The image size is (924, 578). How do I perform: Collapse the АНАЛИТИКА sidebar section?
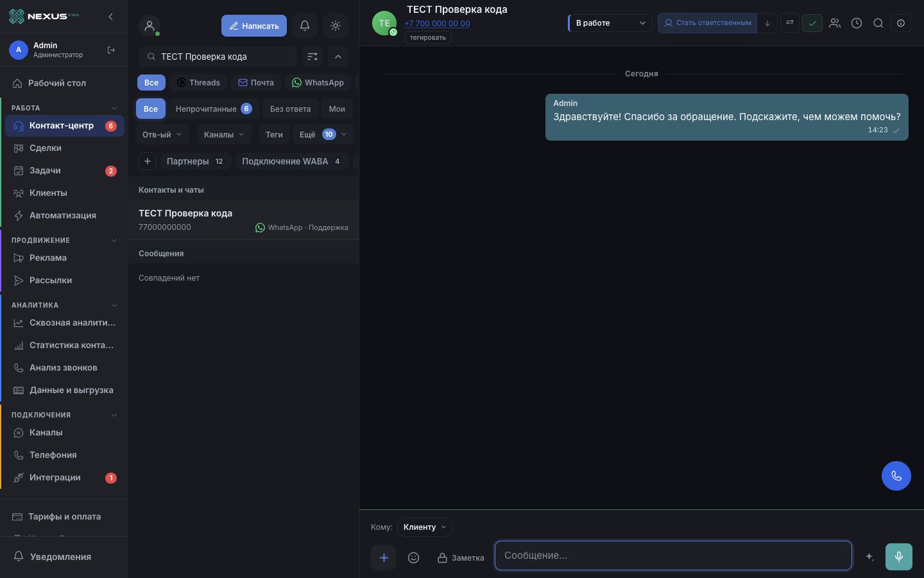[114, 305]
